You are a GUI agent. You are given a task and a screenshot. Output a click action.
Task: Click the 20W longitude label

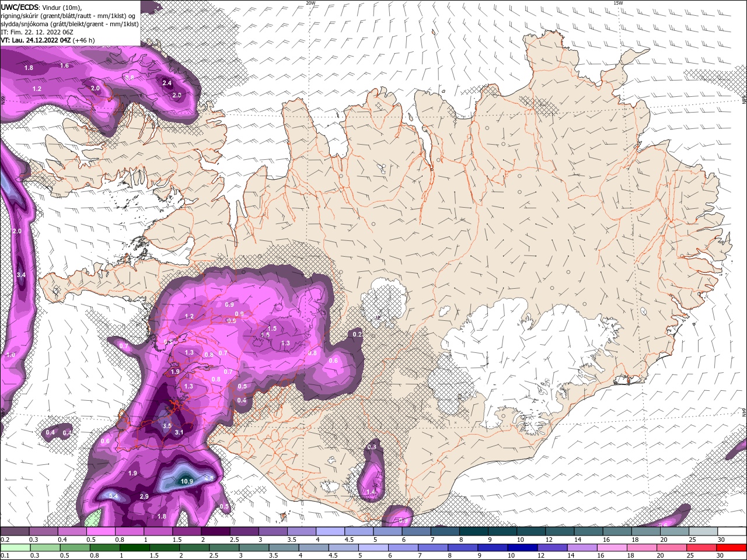pos(310,3)
